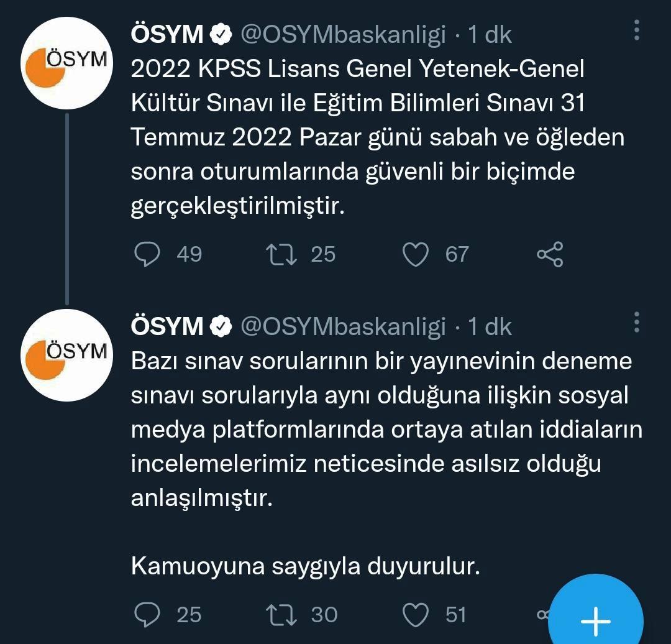Like the first ÖSYM tweet

pyautogui.click(x=416, y=254)
